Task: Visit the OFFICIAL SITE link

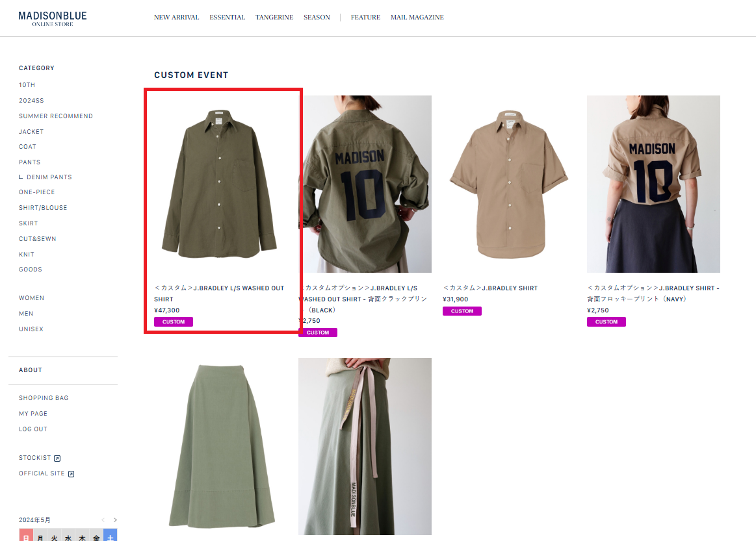Action: click(42, 473)
